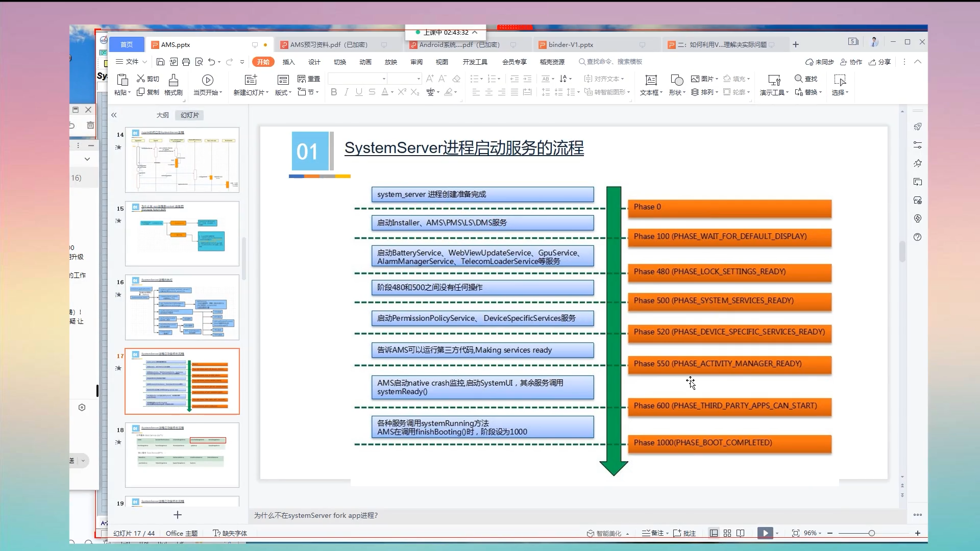Click the Find (查找) magnifier icon

click(799, 79)
